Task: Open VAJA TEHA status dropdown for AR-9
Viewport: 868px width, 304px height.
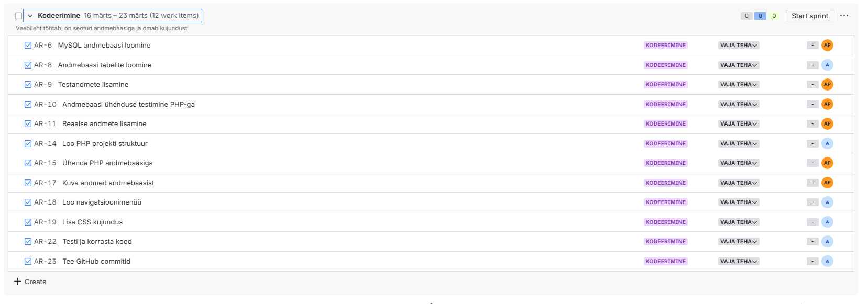Action: click(739, 85)
